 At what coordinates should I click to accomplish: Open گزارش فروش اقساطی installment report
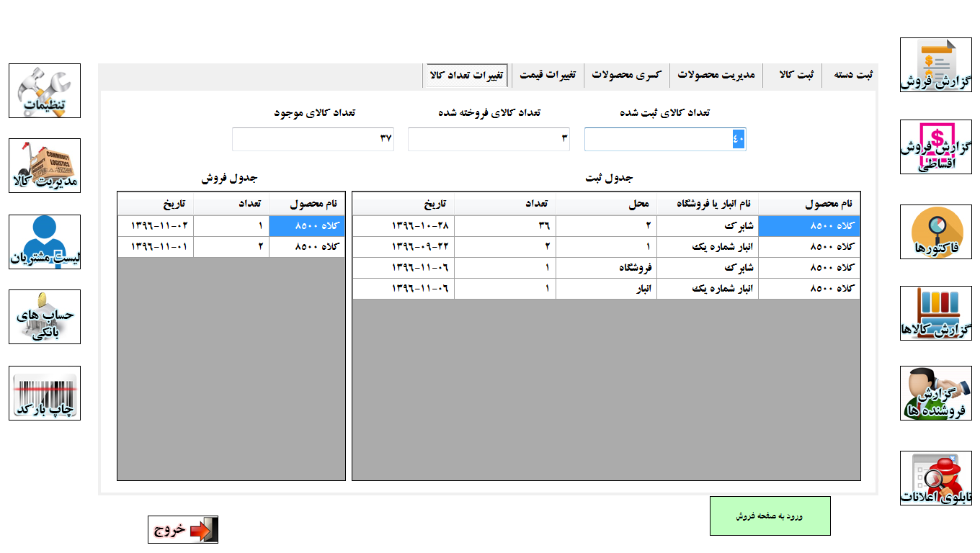coord(935,147)
